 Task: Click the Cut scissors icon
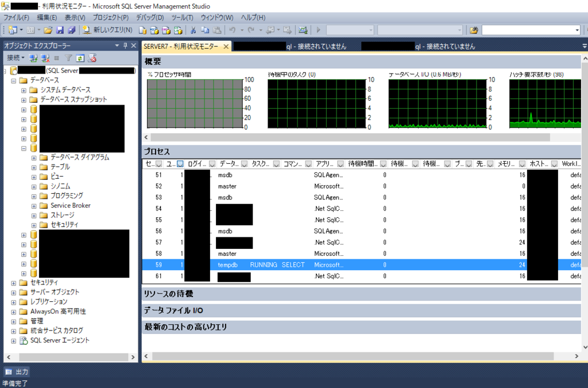click(x=193, y=30)
